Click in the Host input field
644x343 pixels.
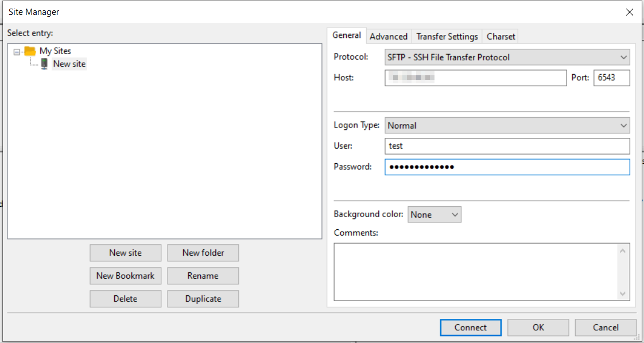475,78
